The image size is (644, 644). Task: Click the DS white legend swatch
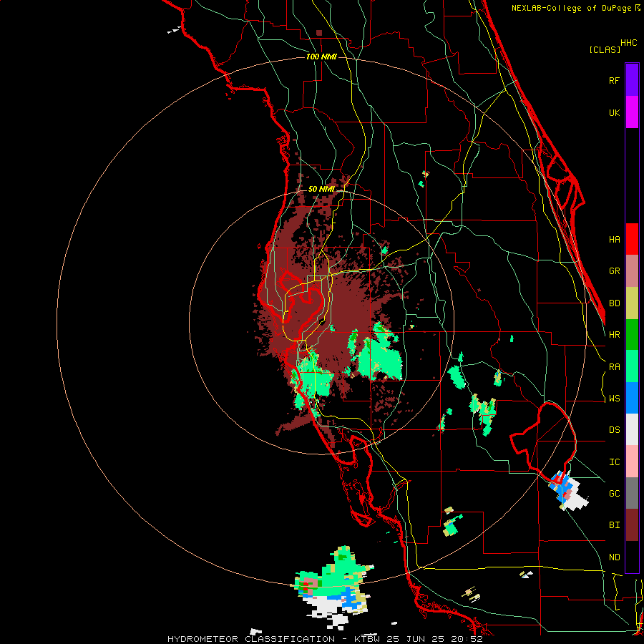(632, 429)
